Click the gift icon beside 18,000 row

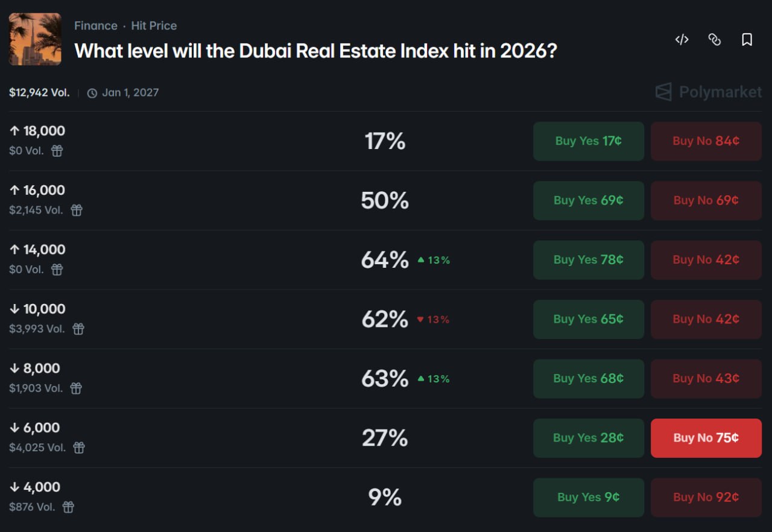57,151
